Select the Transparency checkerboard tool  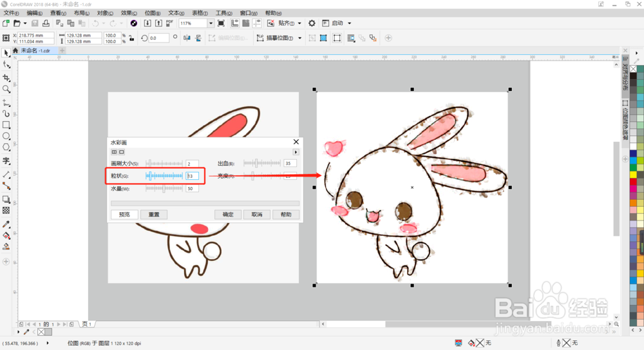tap(6, 211)
